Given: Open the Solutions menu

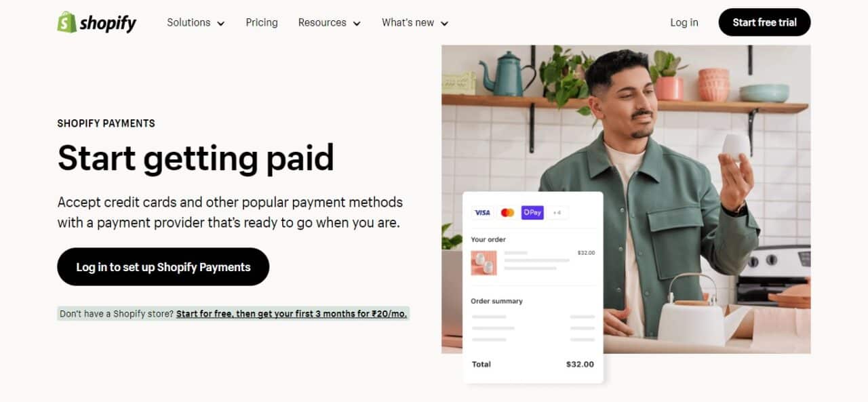Looking at the screenshot, I should tap(196, 22).
